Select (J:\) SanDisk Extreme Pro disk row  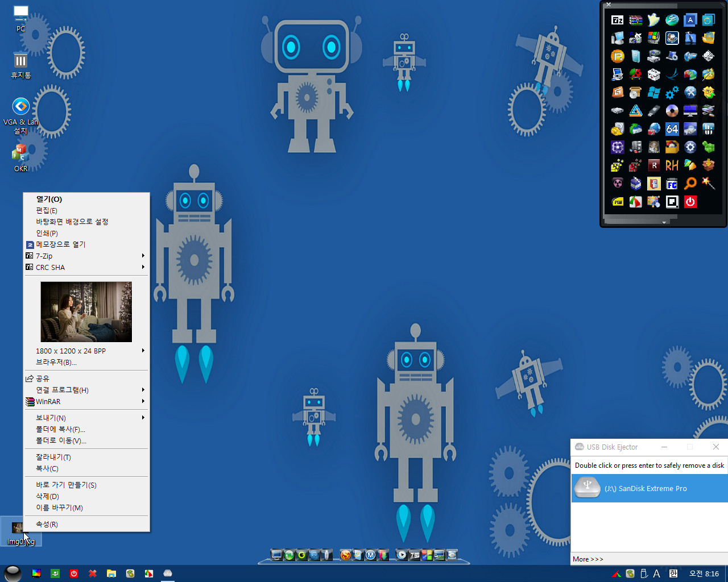point(650,488)
